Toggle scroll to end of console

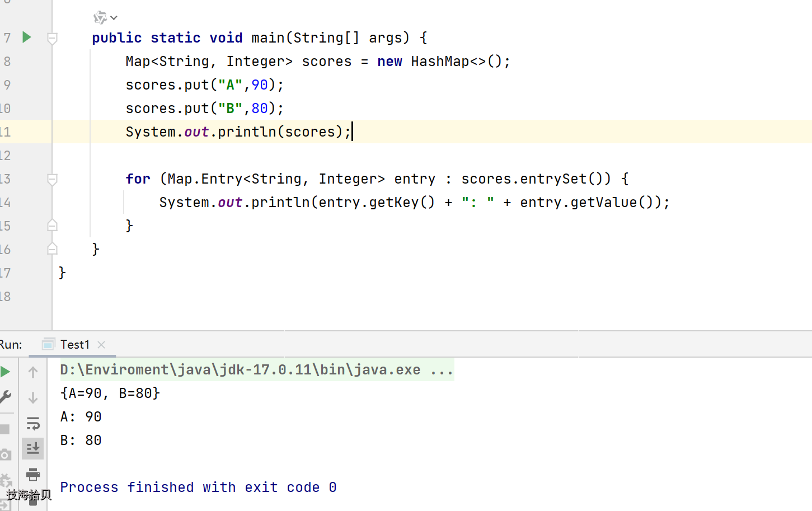[x=33, y=448]
